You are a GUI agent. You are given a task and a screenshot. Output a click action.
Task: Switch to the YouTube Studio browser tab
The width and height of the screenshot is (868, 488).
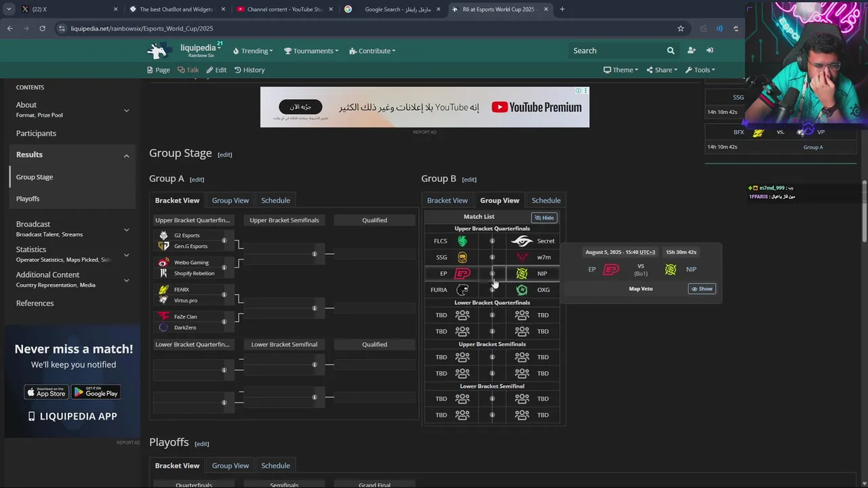tap(284, 9)
